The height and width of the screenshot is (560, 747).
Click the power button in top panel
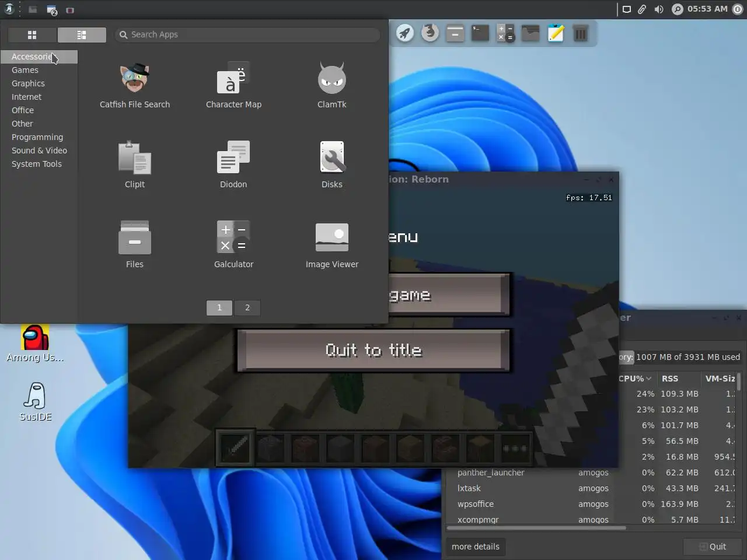tap(738, 9)
